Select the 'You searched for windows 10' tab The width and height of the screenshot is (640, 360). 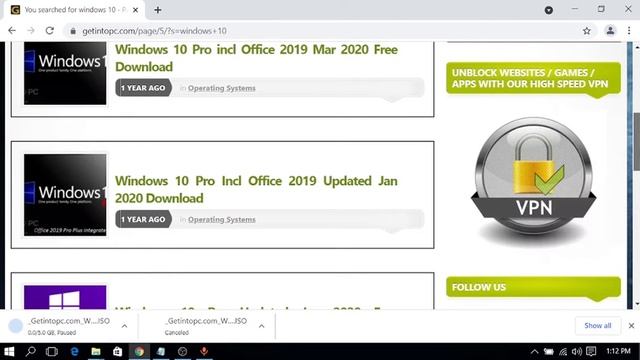(x=75, y=10)
